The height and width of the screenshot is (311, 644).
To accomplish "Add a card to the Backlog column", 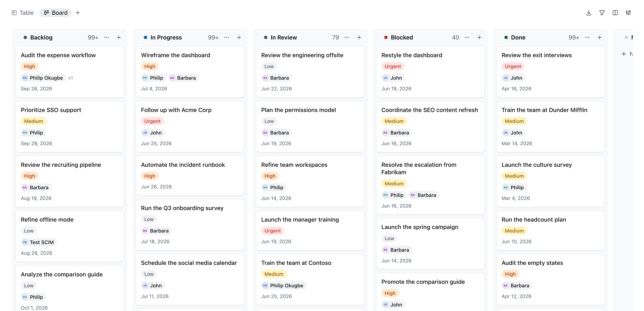I will pos(119,37).
